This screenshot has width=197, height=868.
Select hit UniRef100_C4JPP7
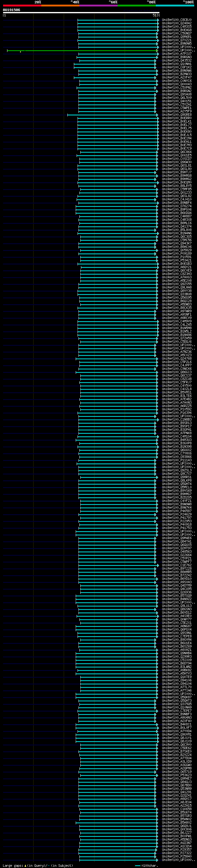pyautogui.click(x=176, y=365)
